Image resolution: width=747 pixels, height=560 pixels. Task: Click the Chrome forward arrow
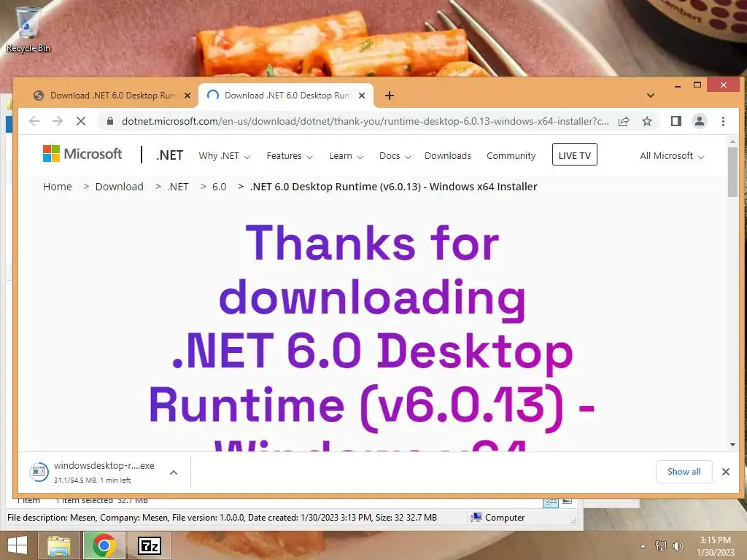58,121
